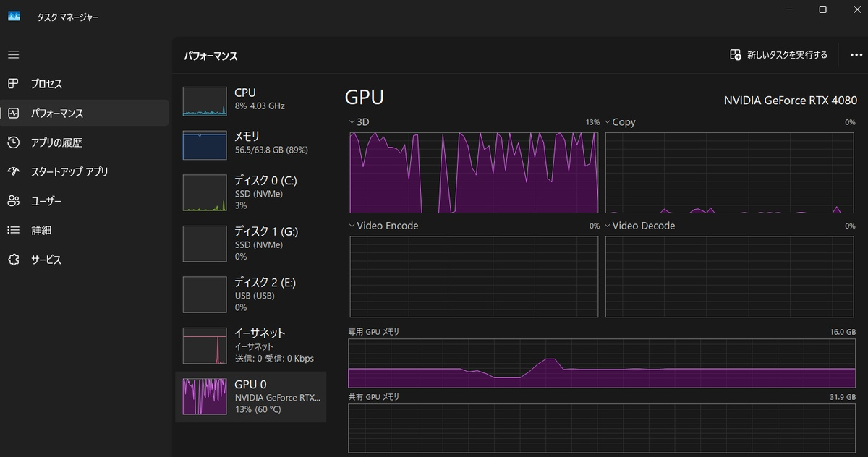Click the Task Manager app icon in title bar

[x=14, y=16]
